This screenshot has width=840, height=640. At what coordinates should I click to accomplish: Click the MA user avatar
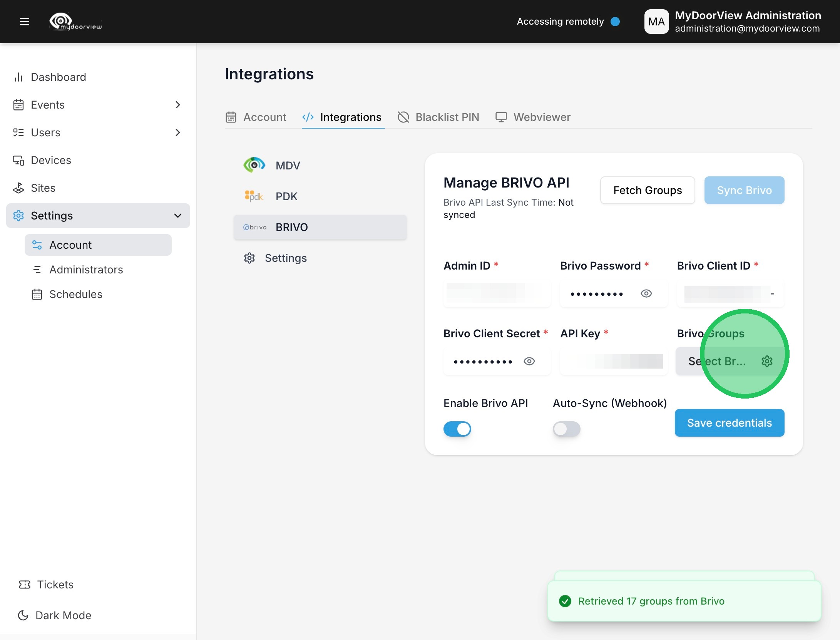coord(656,22)
